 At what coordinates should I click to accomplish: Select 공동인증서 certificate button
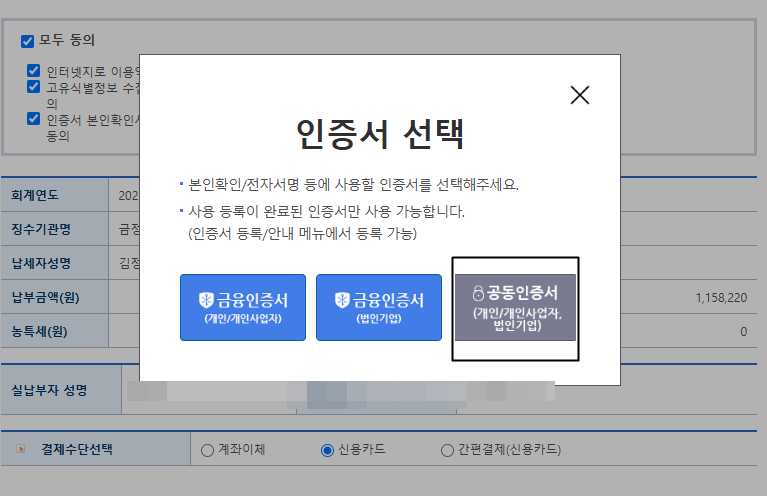point(515,307)
